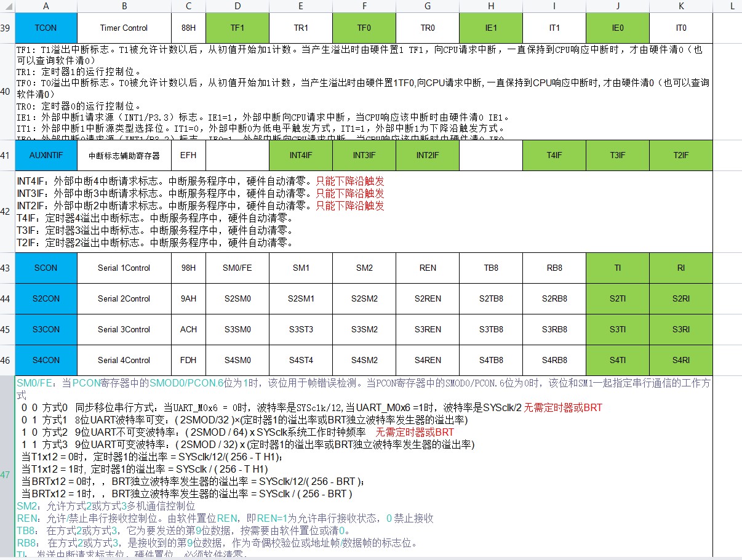
Task: Select row 43 header
Action: (x=7, y=268)
